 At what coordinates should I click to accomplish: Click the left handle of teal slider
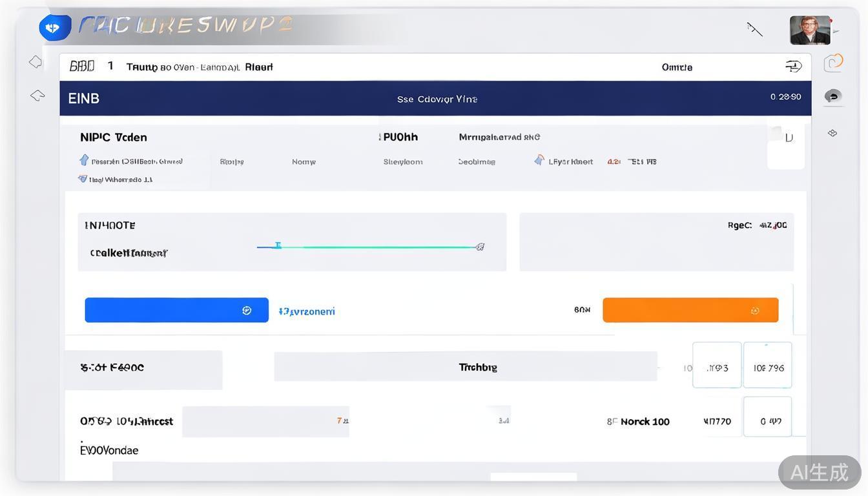tap(278, 245)
